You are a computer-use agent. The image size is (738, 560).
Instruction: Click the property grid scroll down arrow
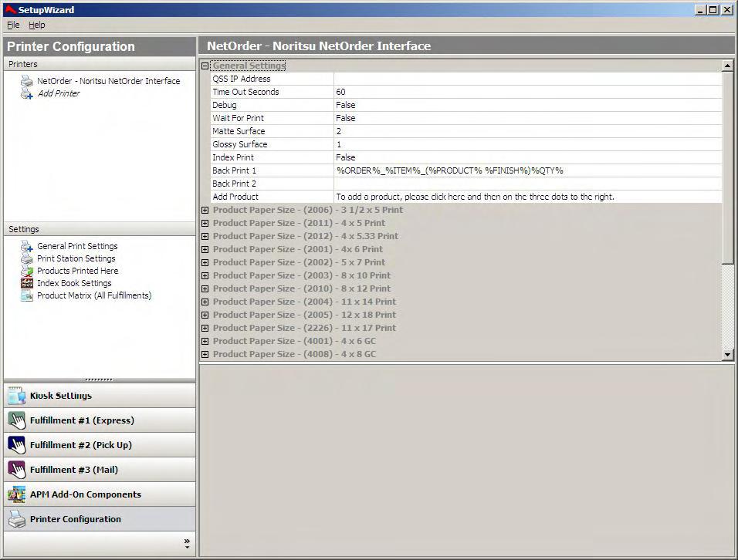tap(728, 355)
